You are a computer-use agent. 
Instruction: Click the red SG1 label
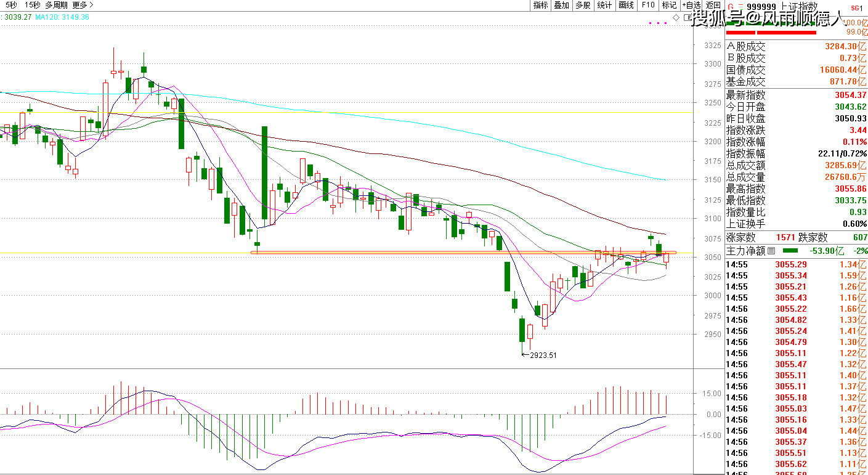coord(856,8)
